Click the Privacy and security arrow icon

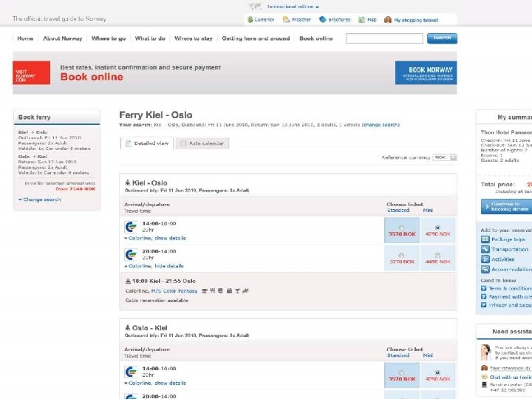484,305
